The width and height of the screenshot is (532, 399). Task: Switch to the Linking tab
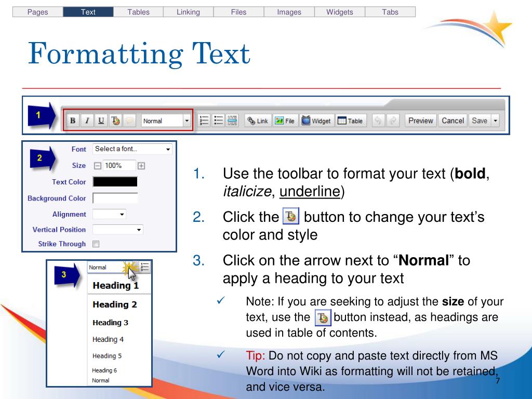(188, 12)
